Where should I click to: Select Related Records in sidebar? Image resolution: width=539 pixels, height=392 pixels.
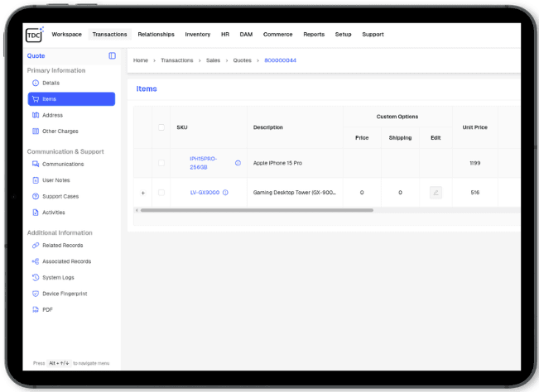click(x=71, y=246)
